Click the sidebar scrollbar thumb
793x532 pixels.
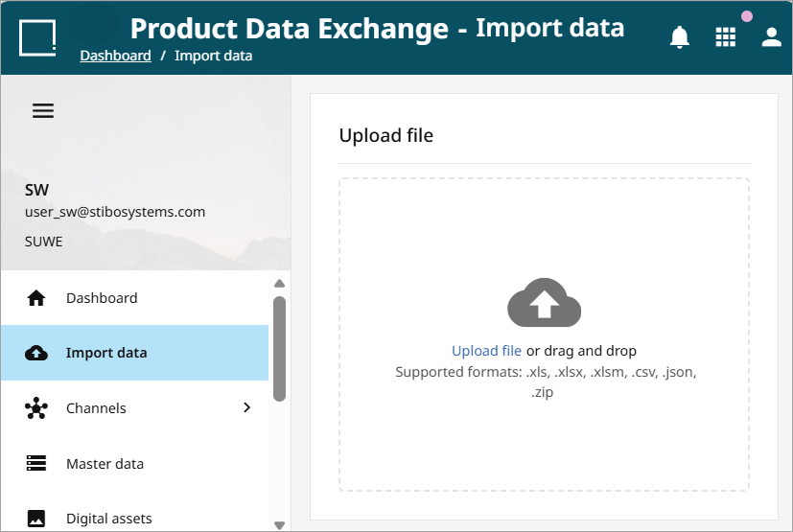point(279,349)
